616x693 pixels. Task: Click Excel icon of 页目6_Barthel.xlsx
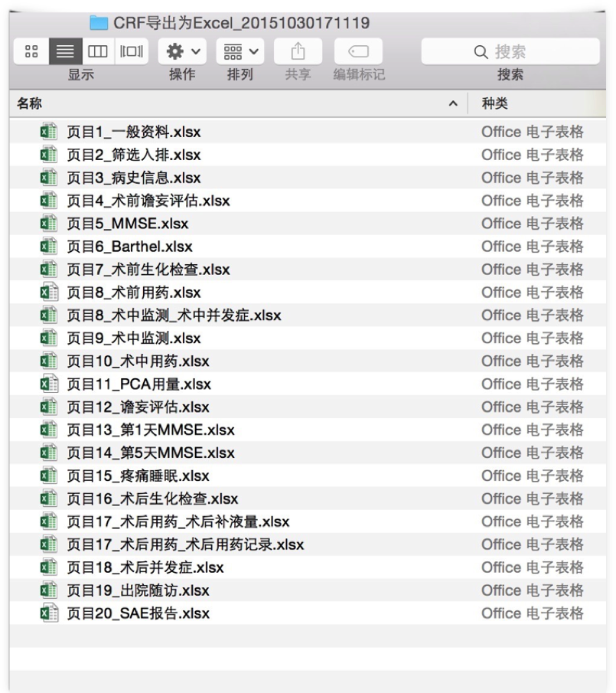pos(49,247)
